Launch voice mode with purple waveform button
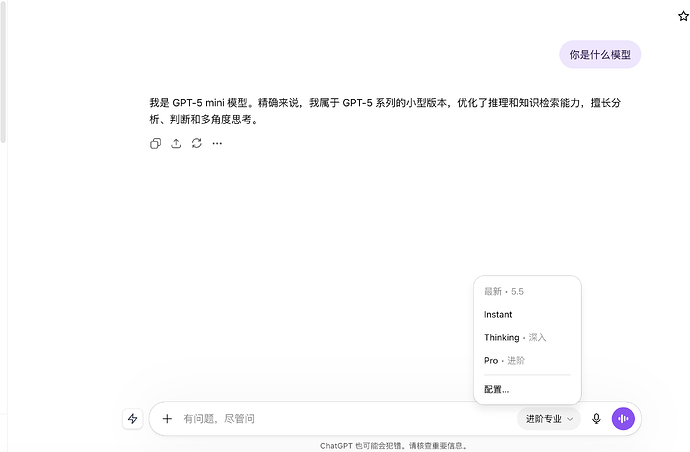 (x=623, y=419)
